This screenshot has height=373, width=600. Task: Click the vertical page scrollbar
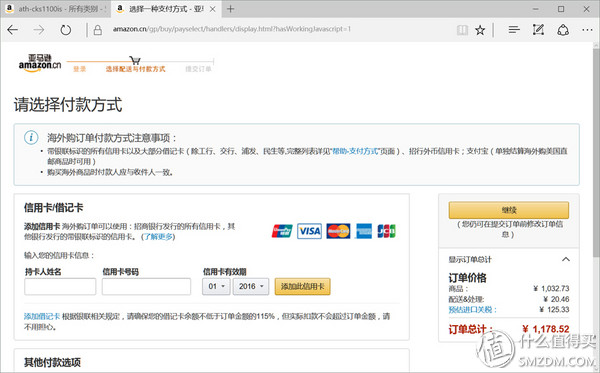click(x=596, y=153)
